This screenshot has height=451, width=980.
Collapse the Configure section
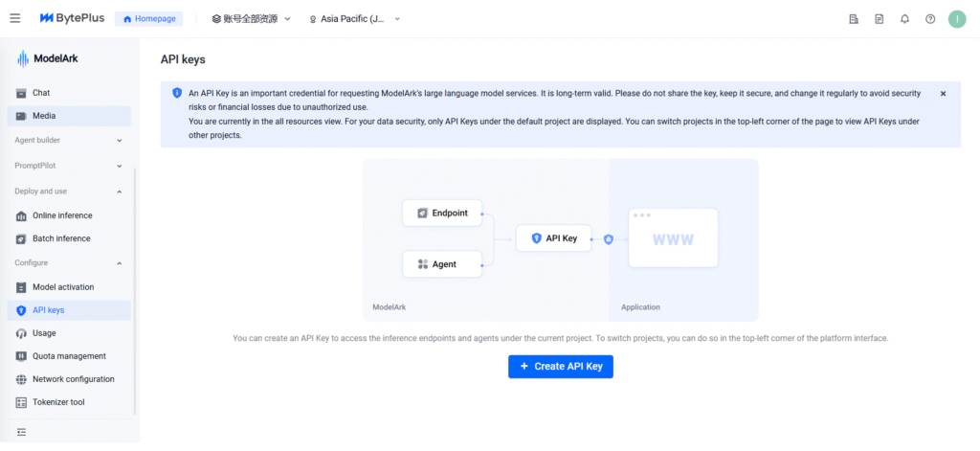point(67,262)
